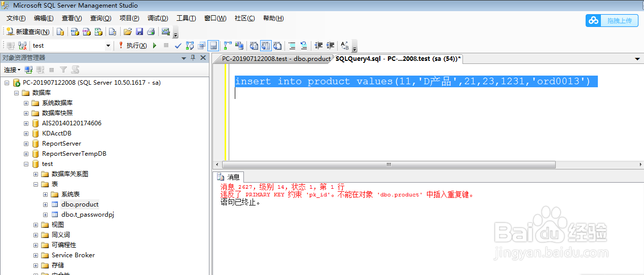The width and height of the screenshot is (644, 275).
Task: Click the Analysis Services DMX Query icon
Action: (x=87, y=31)
